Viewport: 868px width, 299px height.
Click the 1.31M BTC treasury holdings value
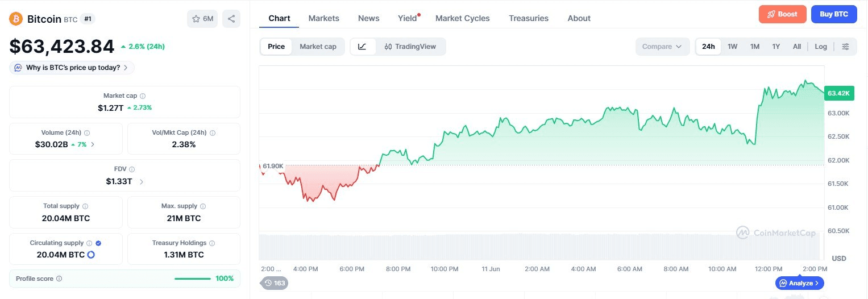184,255
